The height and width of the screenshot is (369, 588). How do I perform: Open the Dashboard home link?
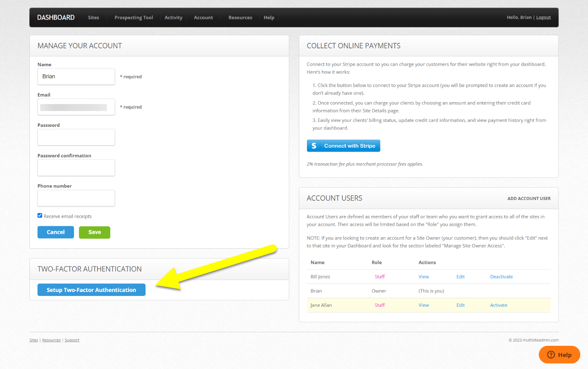click(x=56, y=17)
